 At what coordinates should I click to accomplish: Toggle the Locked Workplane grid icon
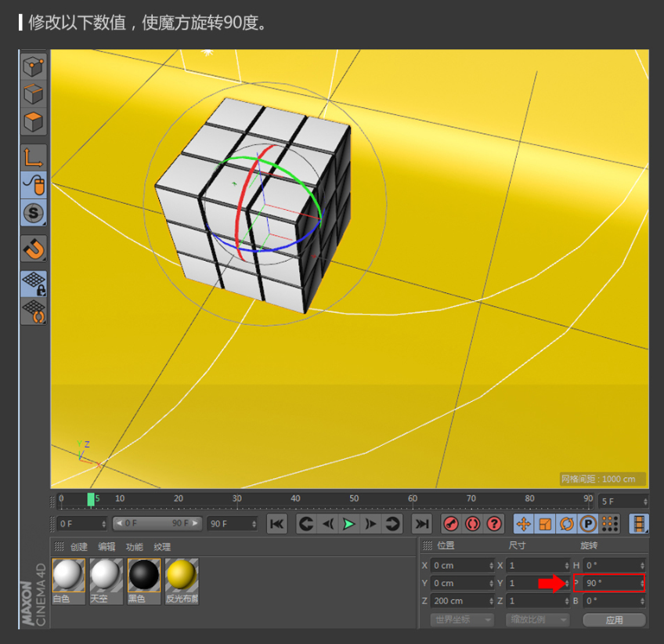point(34,284)
